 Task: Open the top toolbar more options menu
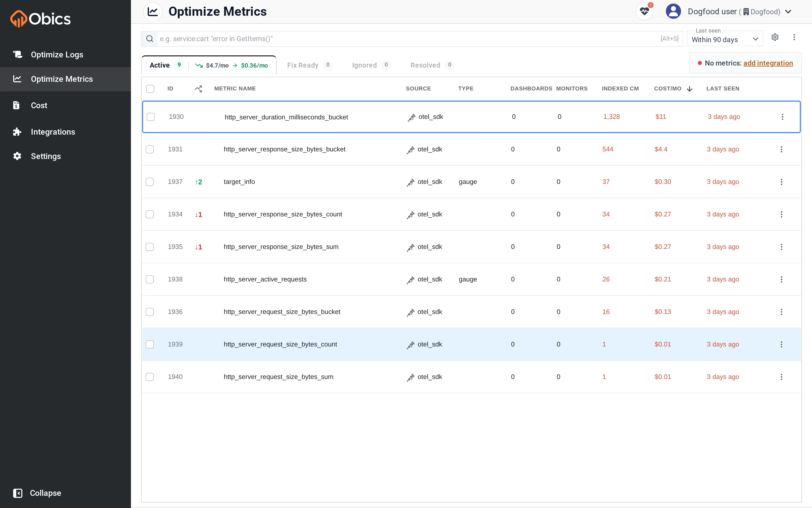click(x=794, y=37)
